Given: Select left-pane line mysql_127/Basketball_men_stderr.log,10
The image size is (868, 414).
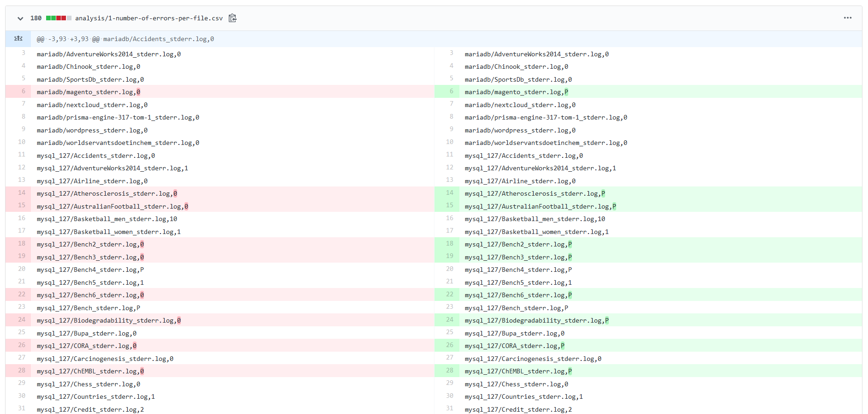Looking at the screenshot, I should coord(107,219).
